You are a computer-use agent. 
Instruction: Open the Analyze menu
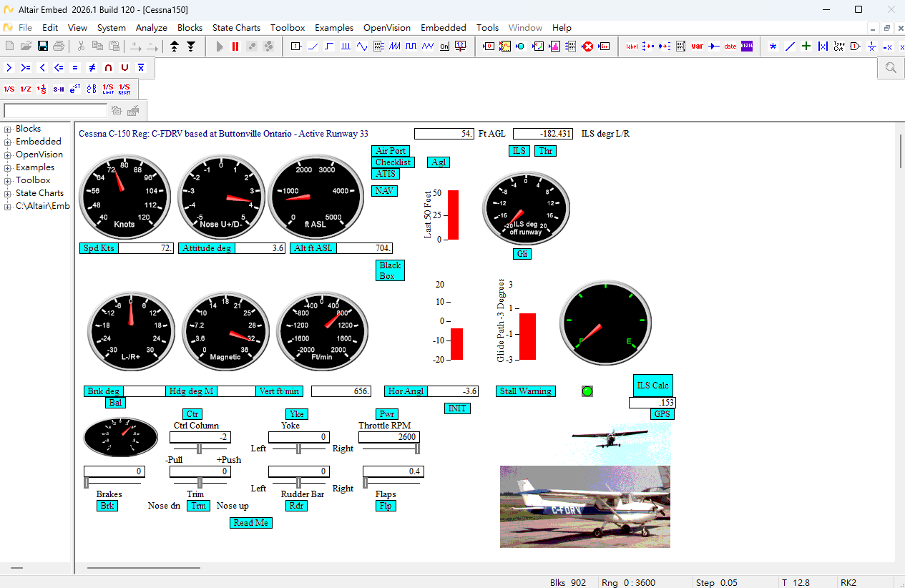[x=152, y=28]
